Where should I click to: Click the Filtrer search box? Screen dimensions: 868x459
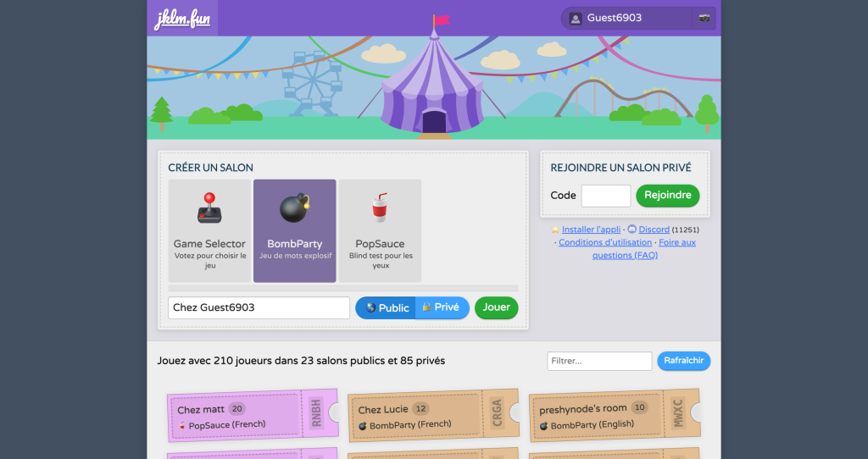click(599, 361)
